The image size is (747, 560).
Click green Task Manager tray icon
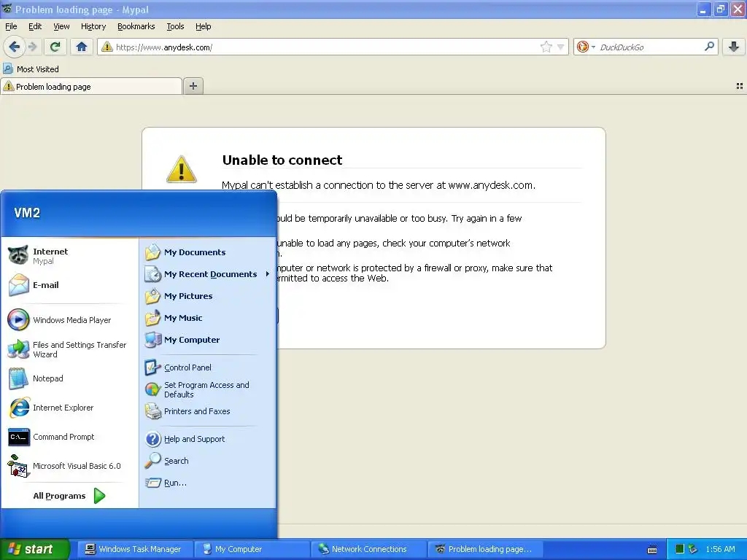680,549
